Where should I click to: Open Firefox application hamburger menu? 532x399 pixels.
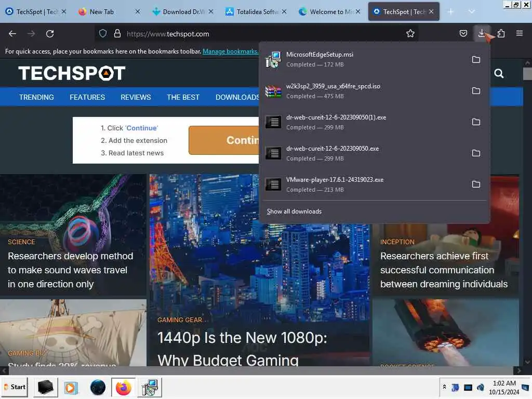519,34
